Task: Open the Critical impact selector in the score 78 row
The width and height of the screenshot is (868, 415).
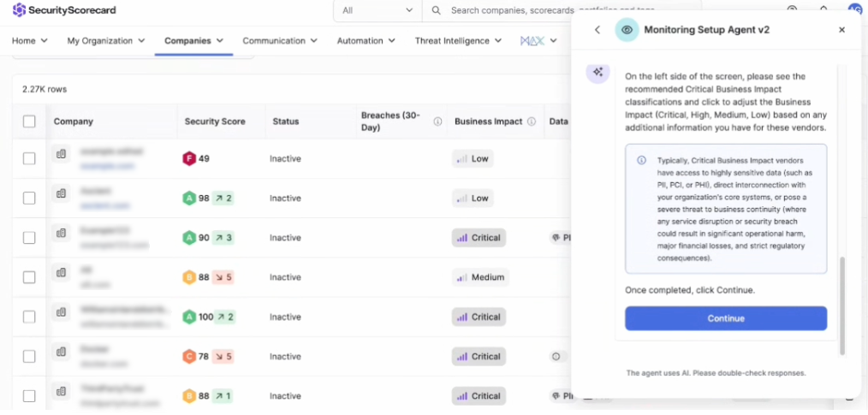Action: [x=479, y=357]
